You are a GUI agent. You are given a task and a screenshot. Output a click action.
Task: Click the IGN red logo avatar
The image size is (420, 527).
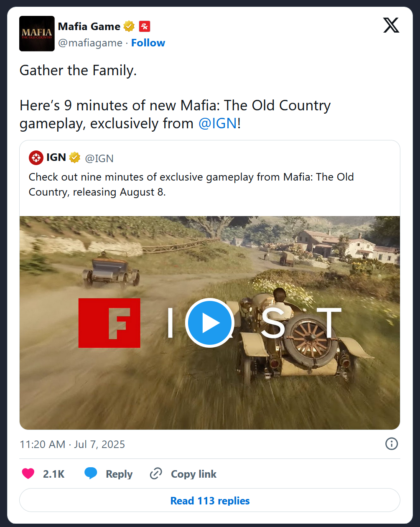36,158
